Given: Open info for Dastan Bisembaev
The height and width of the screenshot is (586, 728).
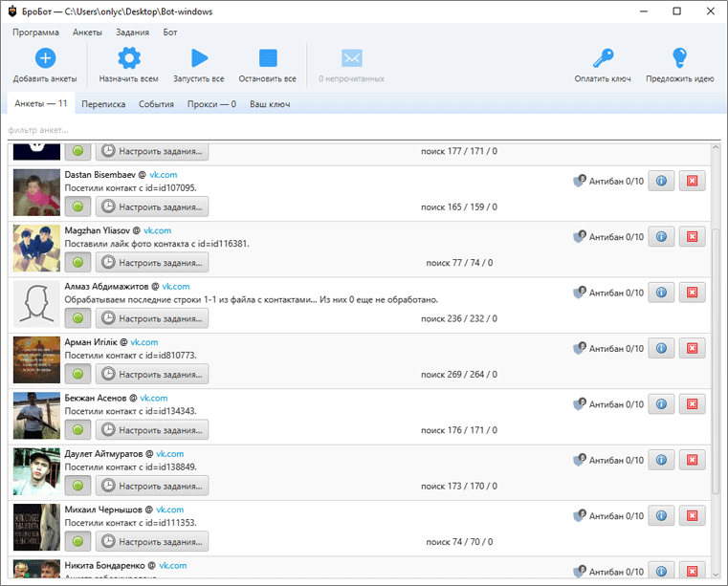Looking at the screenshot, I should [x=661, y=181].
